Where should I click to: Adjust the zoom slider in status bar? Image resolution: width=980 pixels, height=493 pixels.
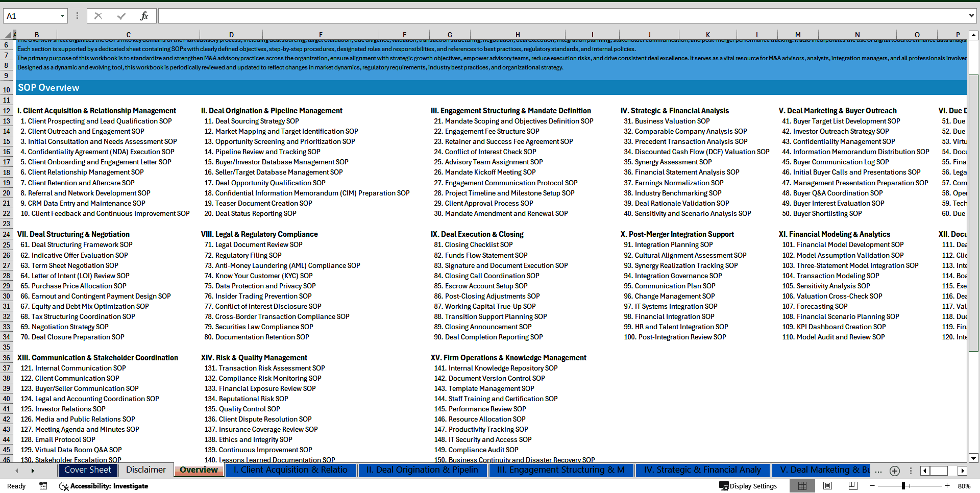pos(903,486)
